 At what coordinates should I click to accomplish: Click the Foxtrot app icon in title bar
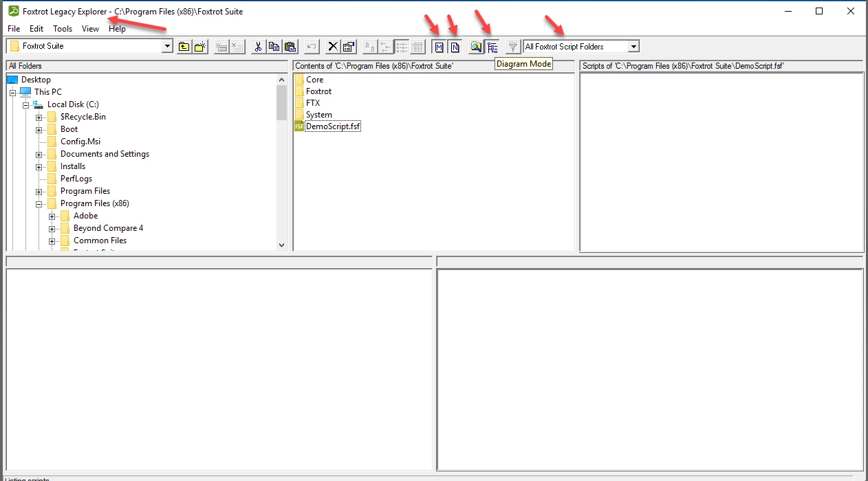pos(13,11)
